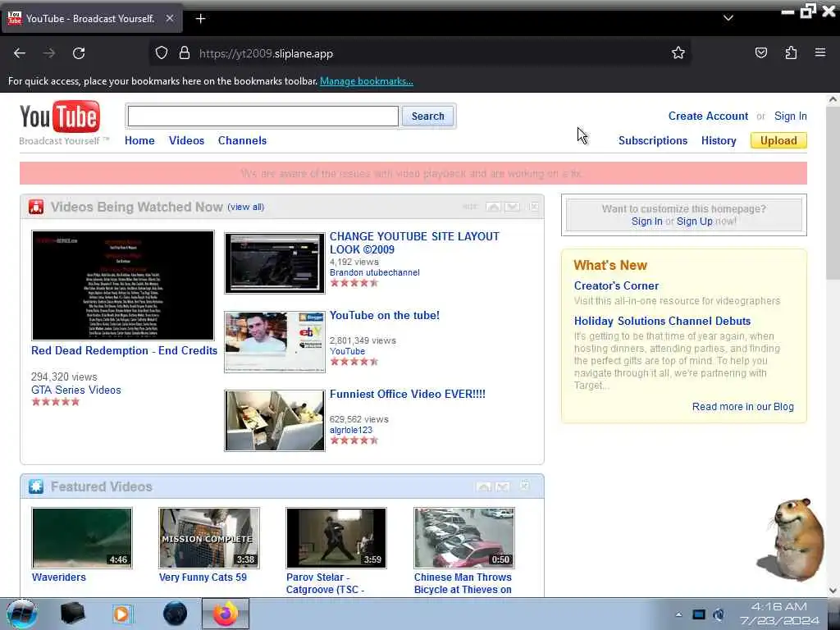Open the extensions puzzle icon
The width and height of the screenshot is (840, 630).
coord(791,53)
